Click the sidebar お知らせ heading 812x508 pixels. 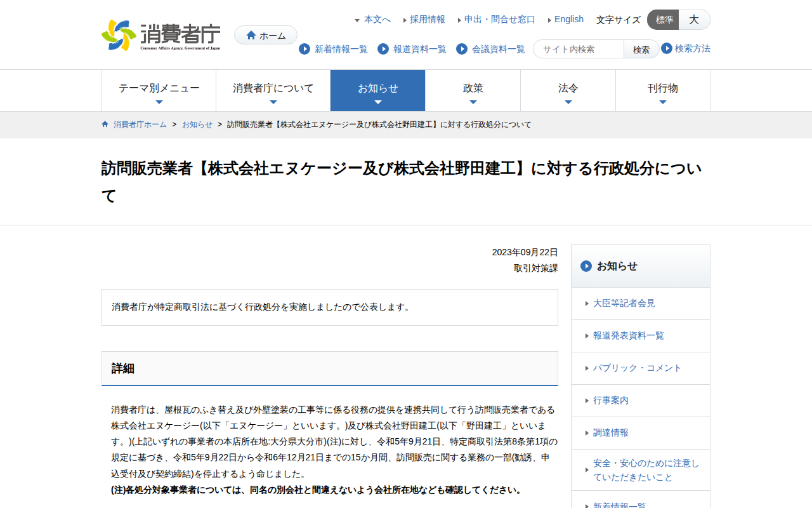(641, 266)
